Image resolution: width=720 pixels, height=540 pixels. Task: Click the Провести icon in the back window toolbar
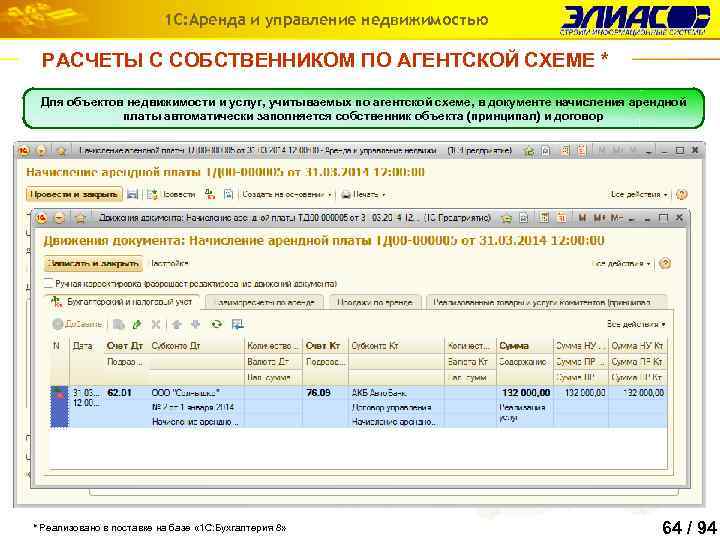152,194
